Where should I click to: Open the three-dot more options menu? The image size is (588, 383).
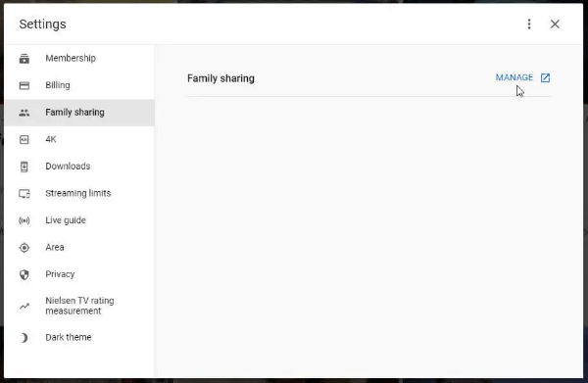[x=529, y=24]
